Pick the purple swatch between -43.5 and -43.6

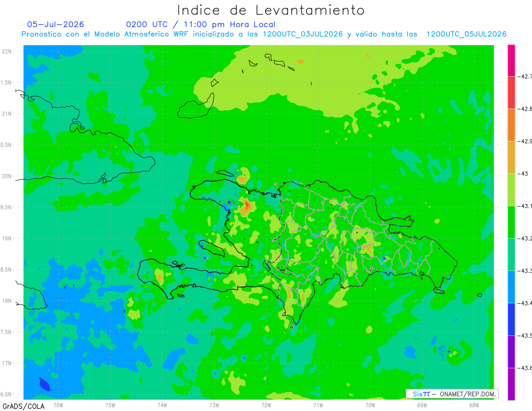click(511, 352)
